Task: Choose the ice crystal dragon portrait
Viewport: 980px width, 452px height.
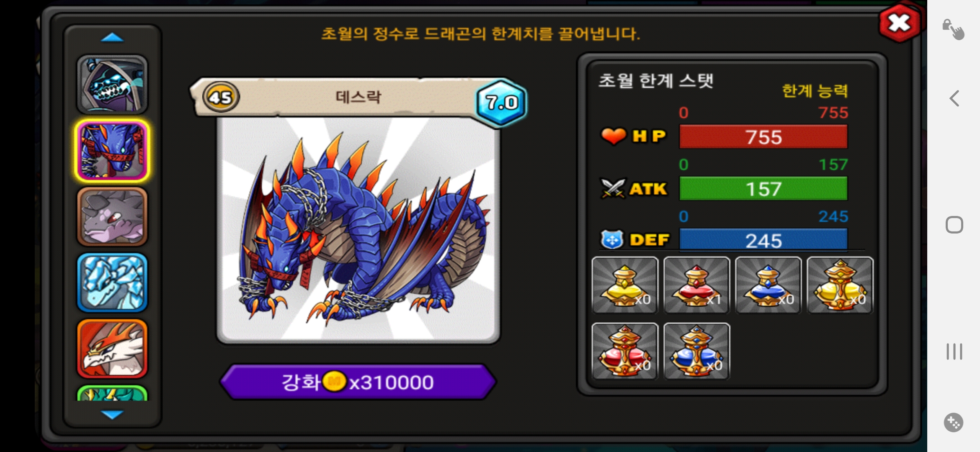Action: (x=112, y=283)
